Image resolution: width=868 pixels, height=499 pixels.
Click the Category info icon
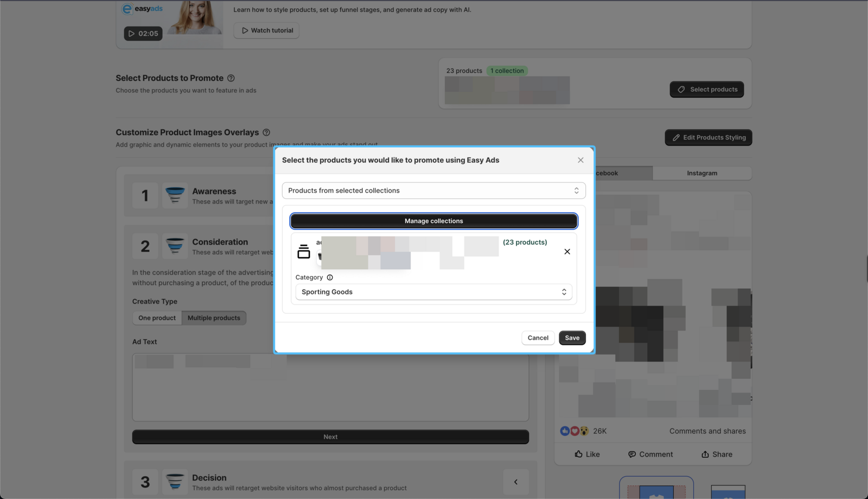(330, 277)
